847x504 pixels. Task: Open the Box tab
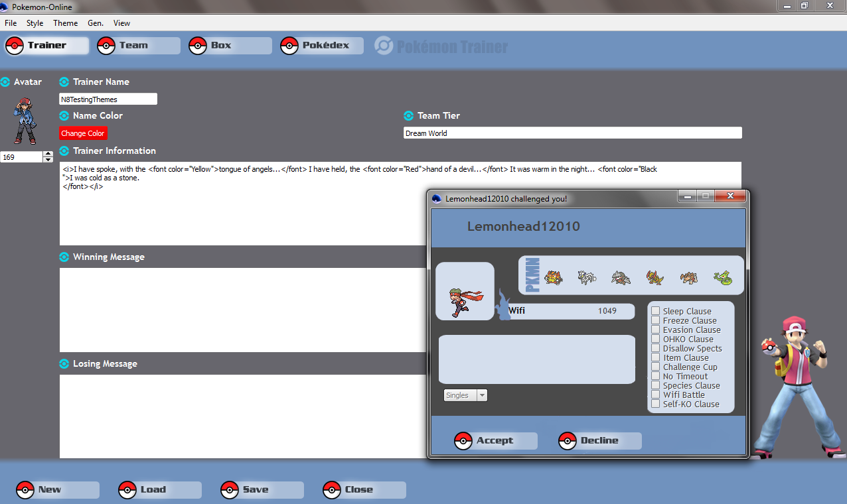(x=230, y=46)
